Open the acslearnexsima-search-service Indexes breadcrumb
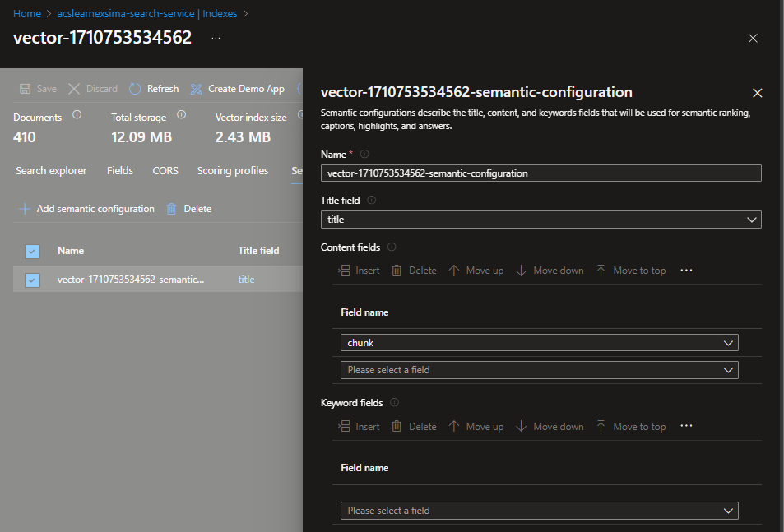 147,14
